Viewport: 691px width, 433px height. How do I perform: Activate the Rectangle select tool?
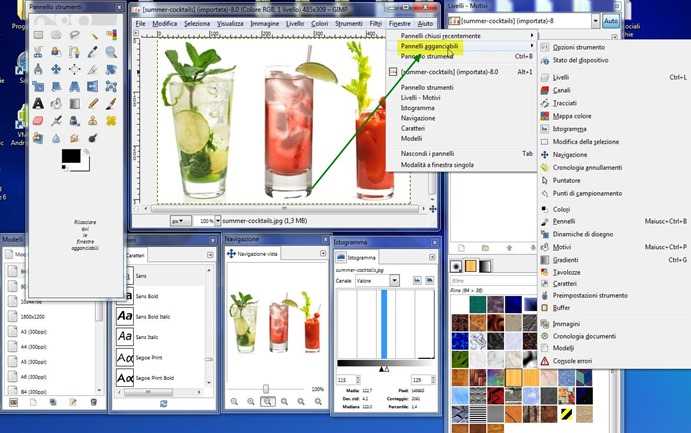38,34
